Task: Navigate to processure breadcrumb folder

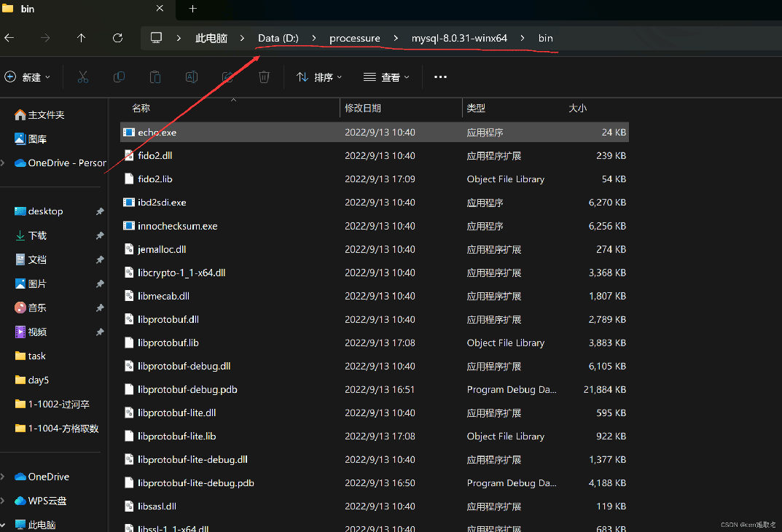Action: point(355,38)
